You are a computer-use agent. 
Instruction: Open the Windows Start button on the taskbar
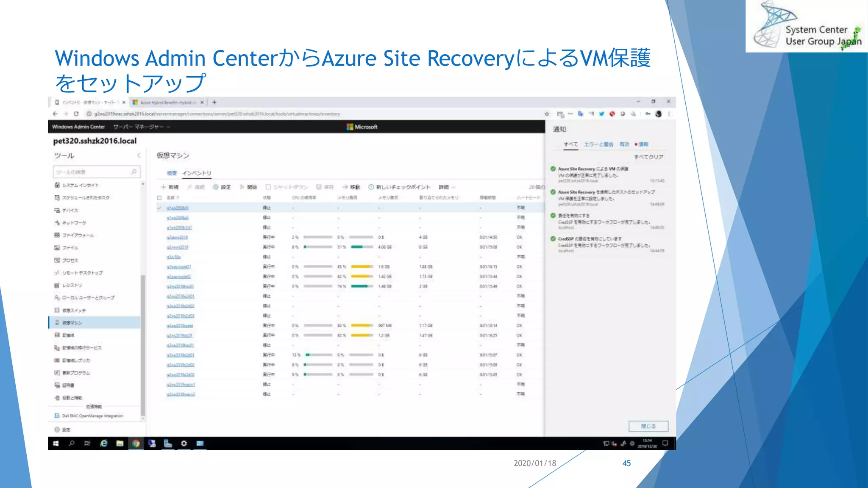56,443
